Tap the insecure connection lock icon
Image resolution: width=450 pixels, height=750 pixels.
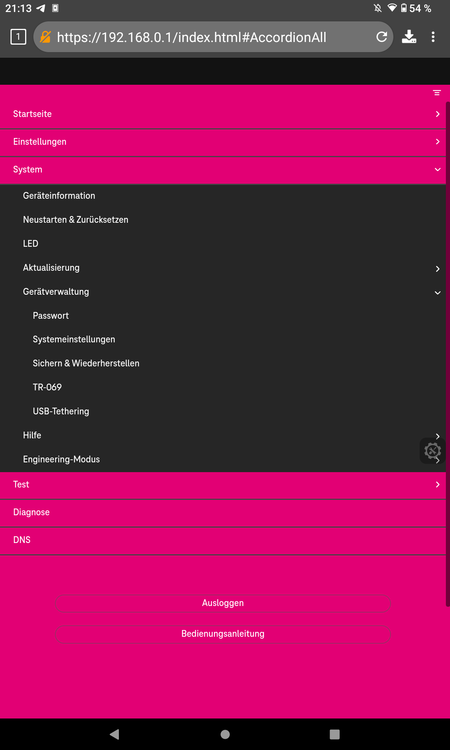45,37
